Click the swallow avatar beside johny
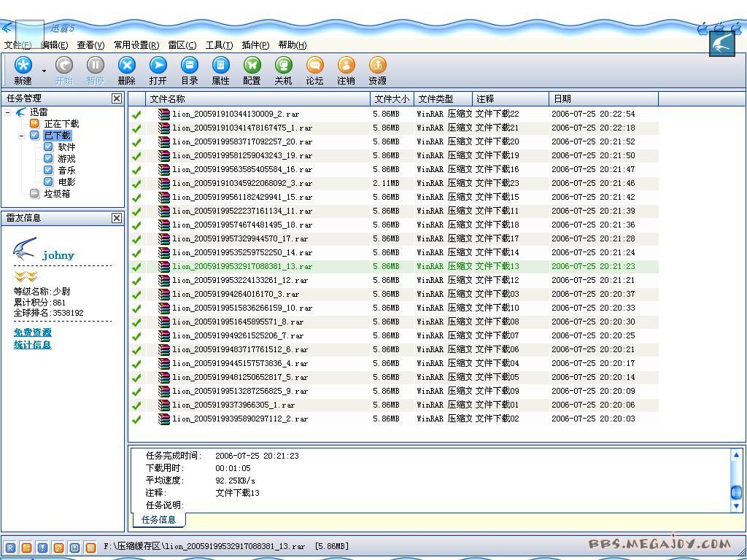Viewport: 747px width, 560px height. (25, 248)
